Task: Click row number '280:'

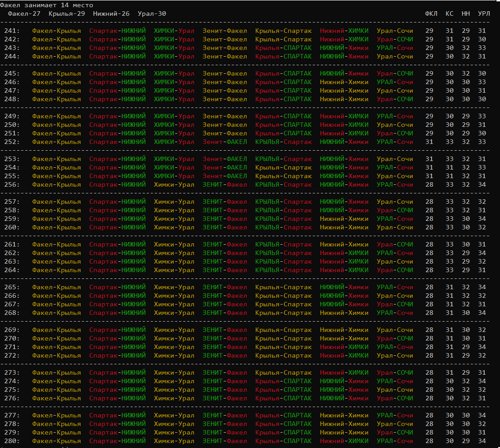Action: point(12,441)
